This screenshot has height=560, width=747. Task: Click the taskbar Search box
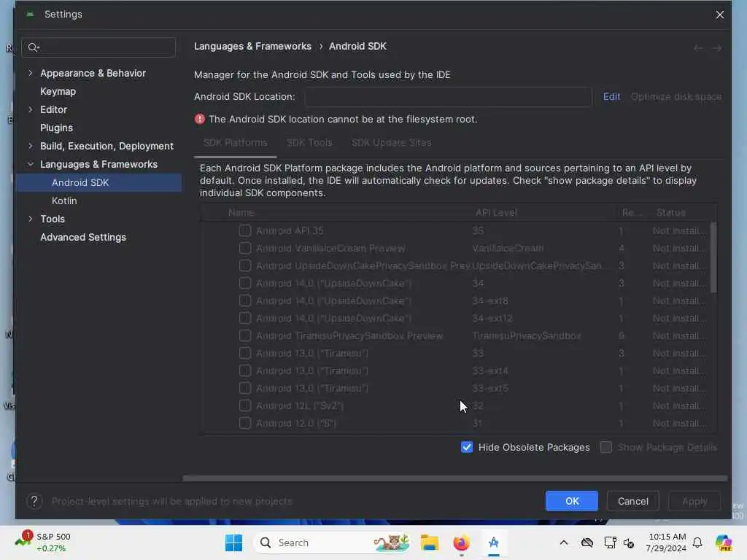click(x=333, y=542)
